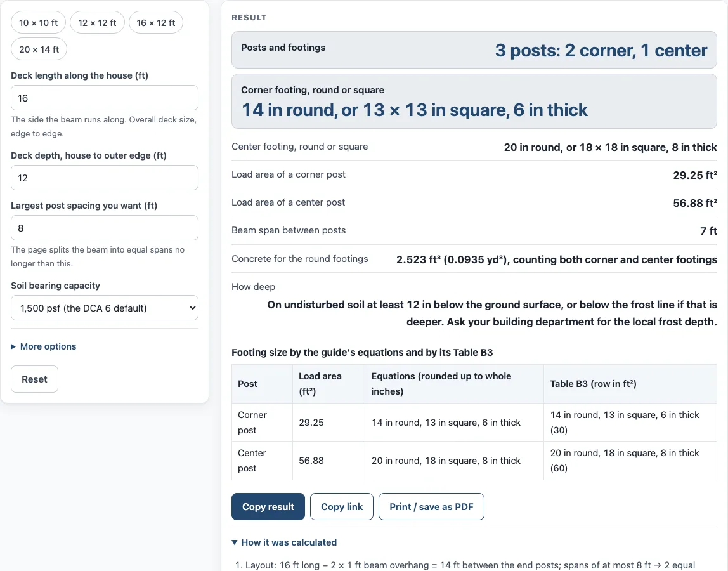
Task: Click the corner footing headline result text
Action: (x=415, y=110)
